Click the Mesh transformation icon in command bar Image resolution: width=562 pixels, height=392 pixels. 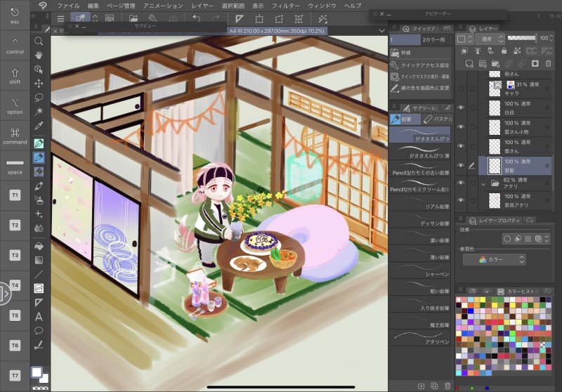(299, 19)
